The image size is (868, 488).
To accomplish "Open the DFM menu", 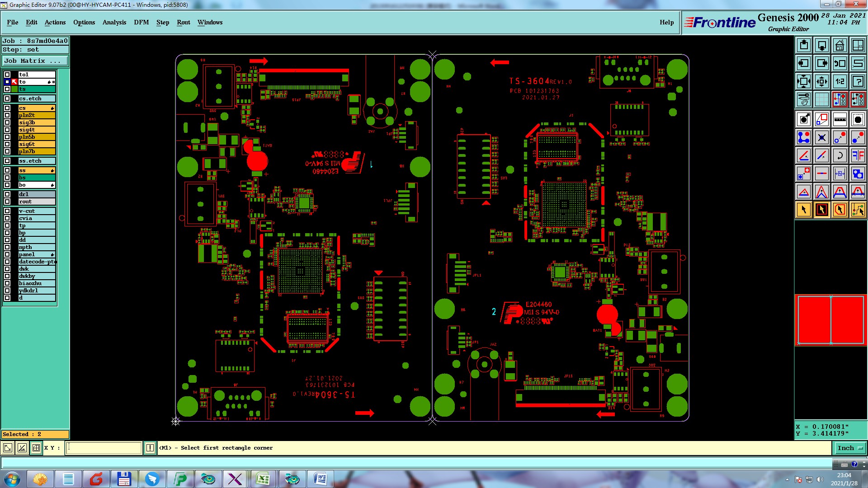I will tap(141, 22).
